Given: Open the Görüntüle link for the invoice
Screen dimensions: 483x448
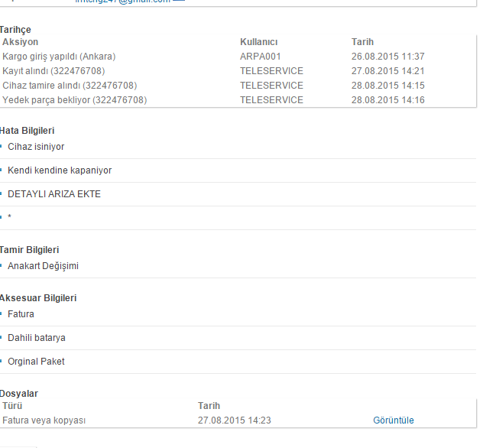Looking at the screenshot, I should [x=393, y=420].
